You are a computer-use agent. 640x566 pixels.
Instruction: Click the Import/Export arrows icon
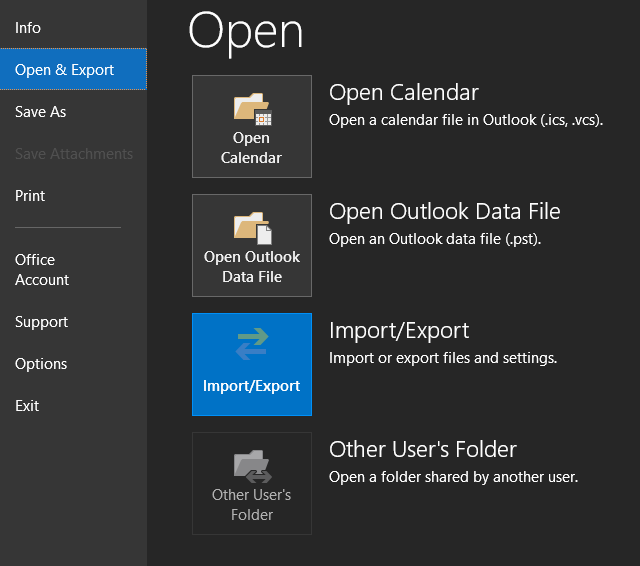pos(252,344)
